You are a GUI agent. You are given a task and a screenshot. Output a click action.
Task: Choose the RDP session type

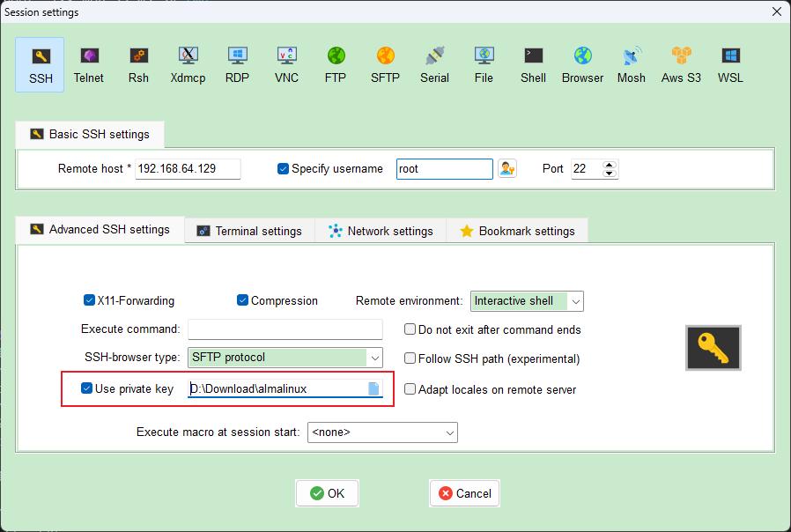tap(237, 65)
